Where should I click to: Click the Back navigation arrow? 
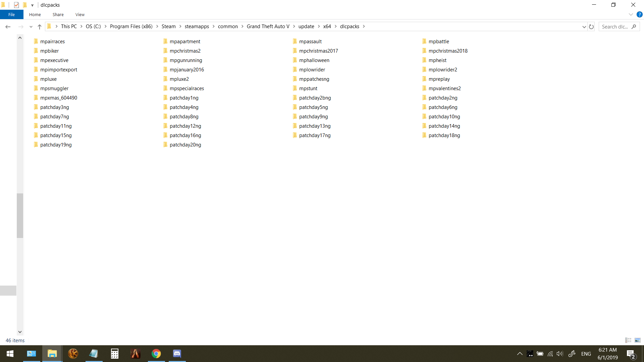point(8,26)
